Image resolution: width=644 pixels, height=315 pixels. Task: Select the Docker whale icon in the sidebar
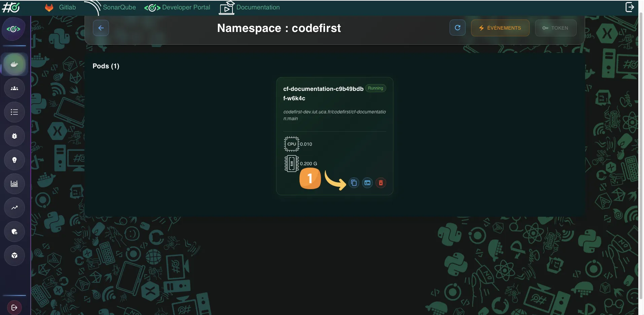(x=14, y=64)
